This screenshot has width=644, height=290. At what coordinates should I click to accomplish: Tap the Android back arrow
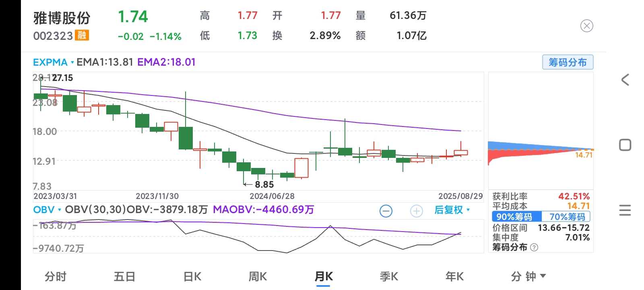(x=625, y=80)
